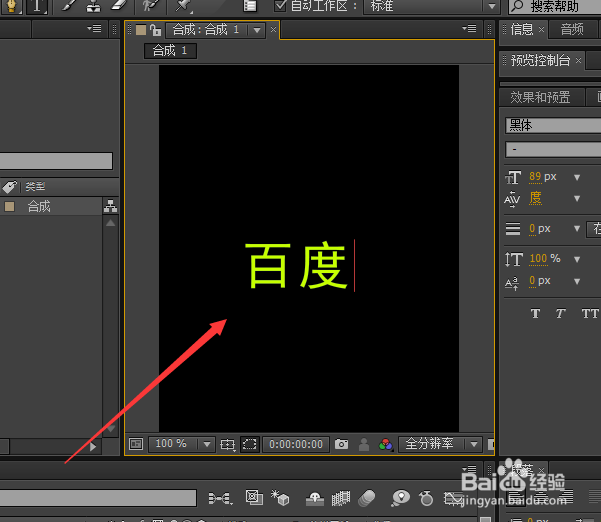Switch to the 音频 tab

[x=572, y=29]
